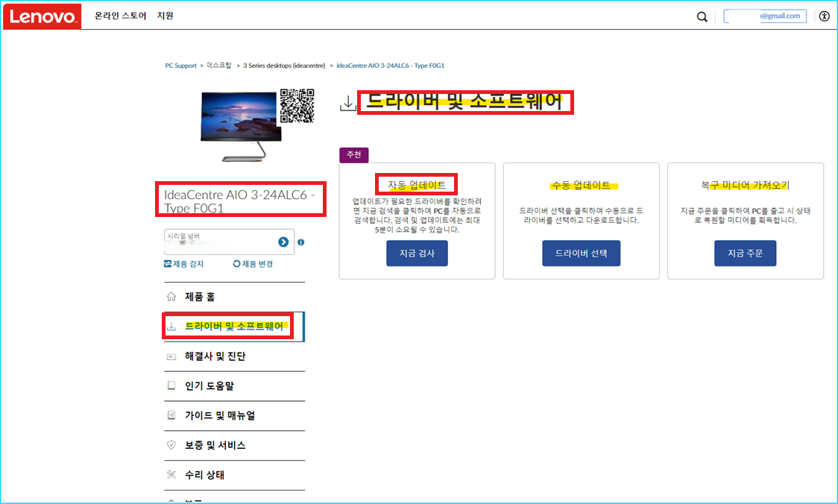Viewport: 838px width, 504px height.
Task: Click the 자동 업데이트 card title
Action: (417, 185)
